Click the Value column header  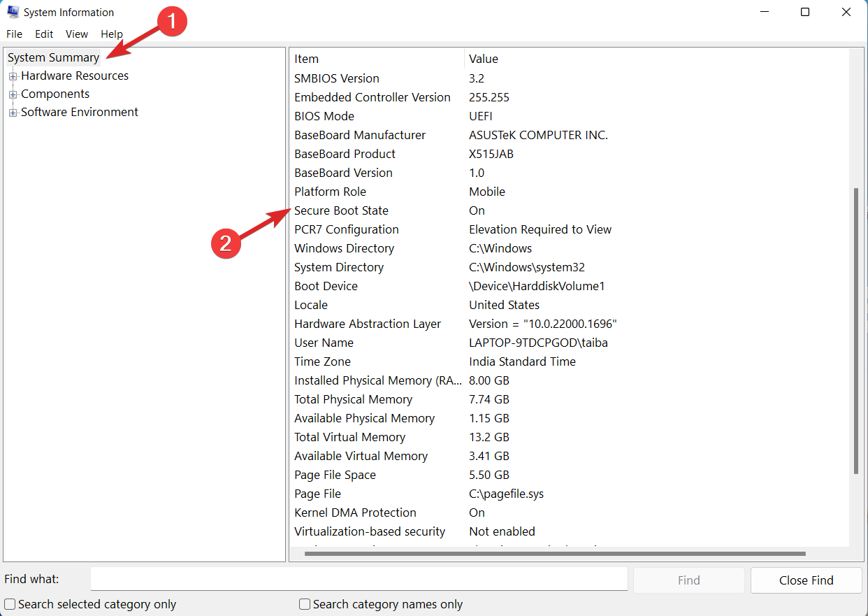point(656,59)
